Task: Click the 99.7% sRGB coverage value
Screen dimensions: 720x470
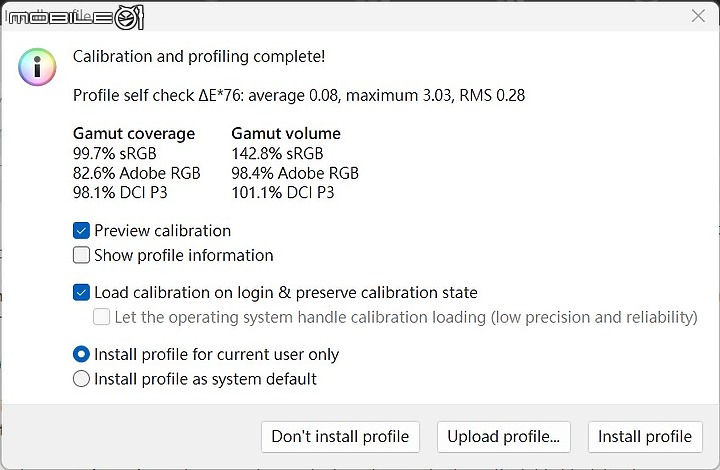Action: tap(115, 153)
